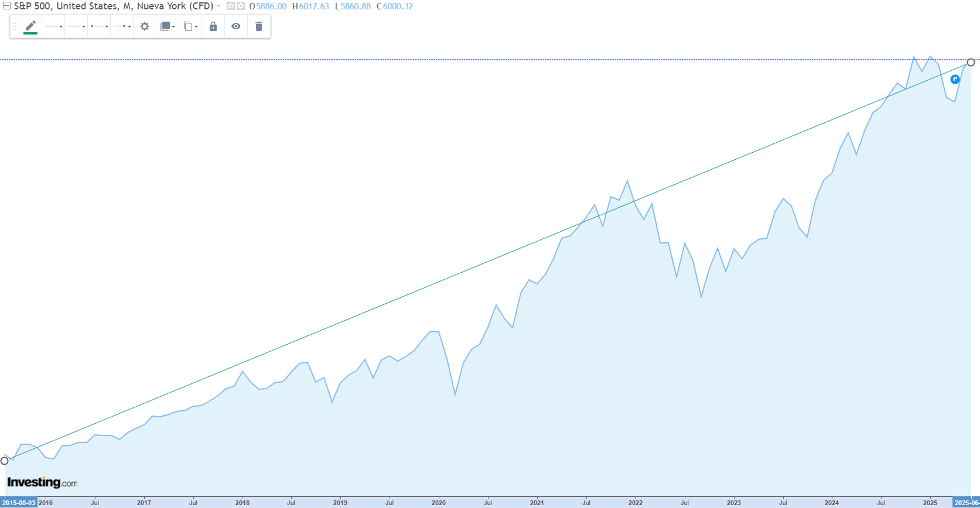Open drawing settings gear in floating toolbar
This screenshot has width=980, height=508.
tap(145, 26)
